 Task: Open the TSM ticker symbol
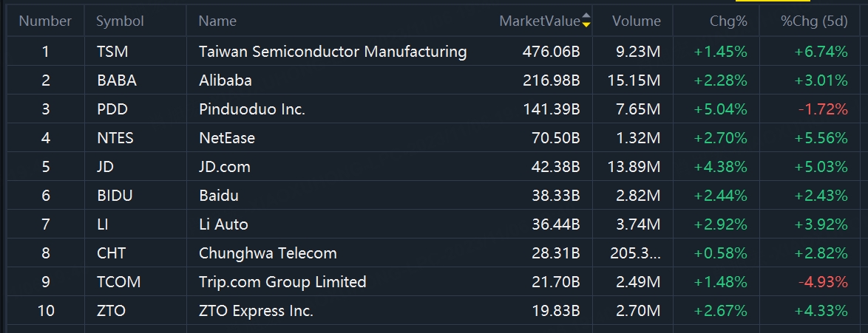coord(112,52)
